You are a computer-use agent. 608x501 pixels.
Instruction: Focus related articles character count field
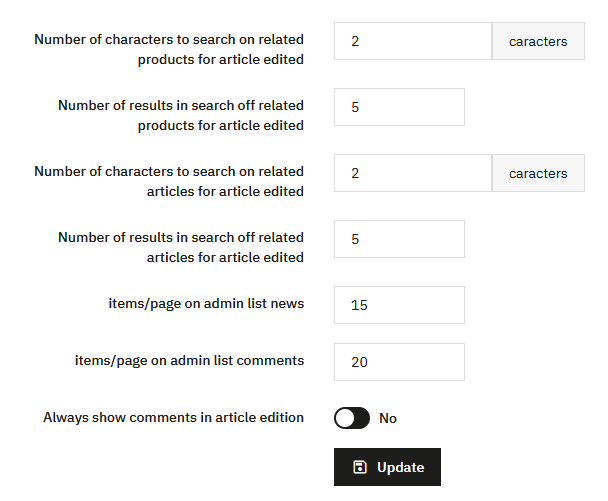click(x=412, y=173)
